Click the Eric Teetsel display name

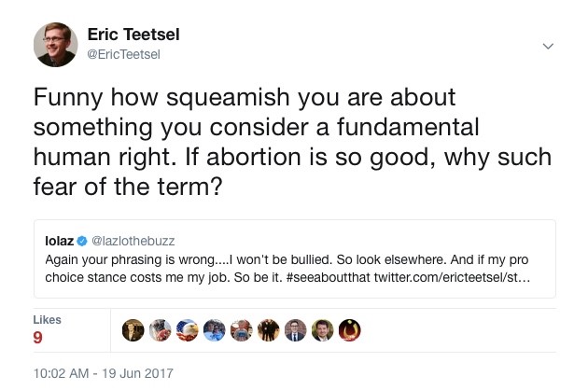pos(133,35)
